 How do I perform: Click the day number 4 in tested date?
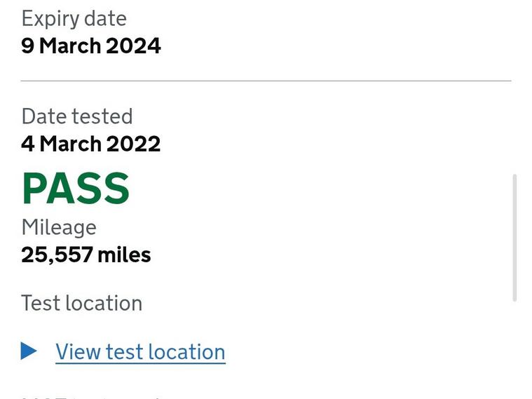tap(27, 144)
